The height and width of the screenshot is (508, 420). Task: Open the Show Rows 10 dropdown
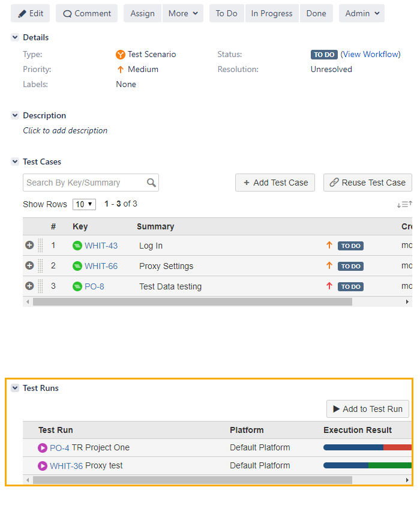tap(84, 204)
